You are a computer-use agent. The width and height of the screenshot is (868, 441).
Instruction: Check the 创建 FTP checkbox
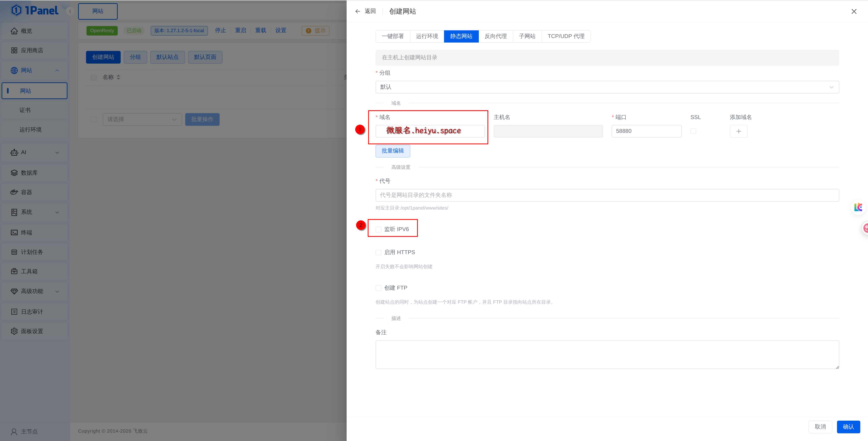pos(378,288)
